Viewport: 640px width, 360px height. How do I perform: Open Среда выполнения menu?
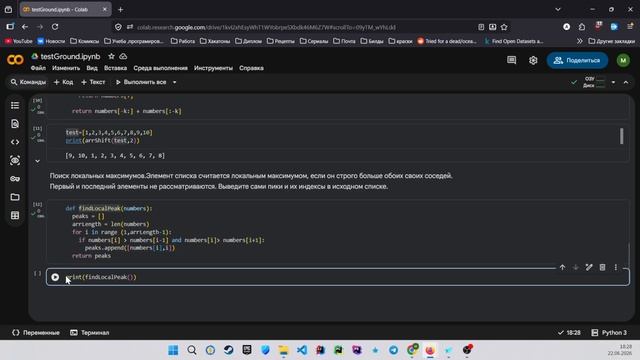[160, 68]
